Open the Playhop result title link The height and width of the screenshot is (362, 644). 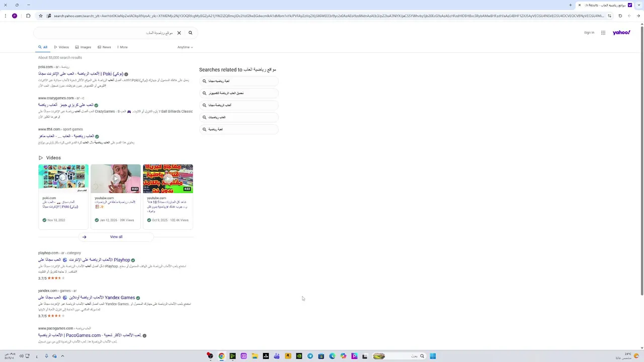(x=84, y=260)
